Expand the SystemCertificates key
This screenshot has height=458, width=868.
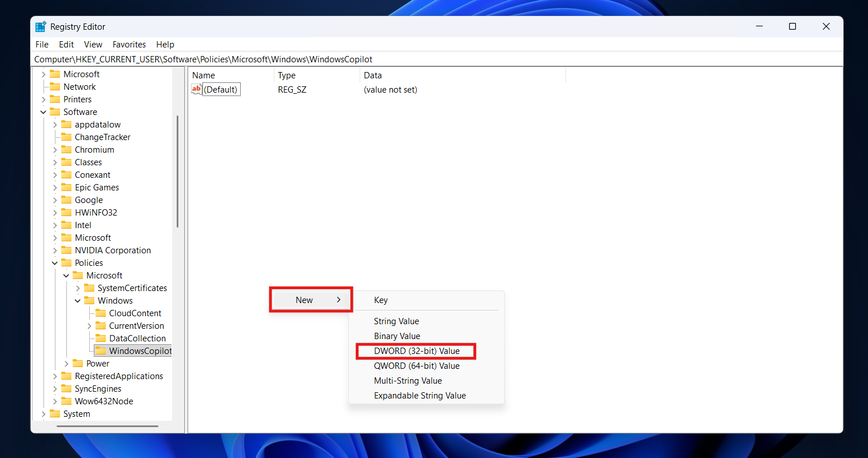pyautogui.click(x=78, y=288)
